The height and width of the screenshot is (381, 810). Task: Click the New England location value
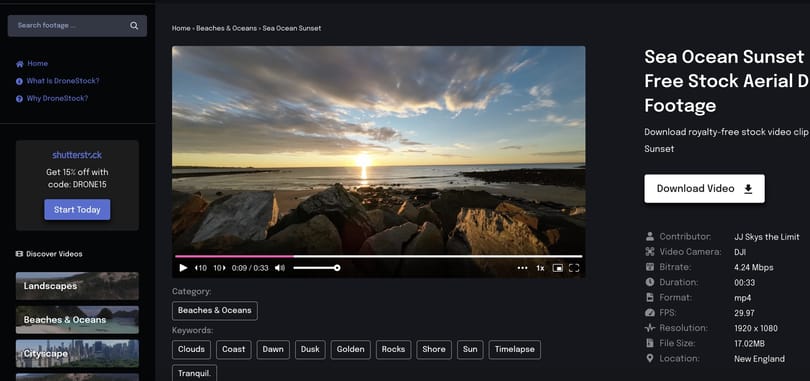tap(759, 359)
